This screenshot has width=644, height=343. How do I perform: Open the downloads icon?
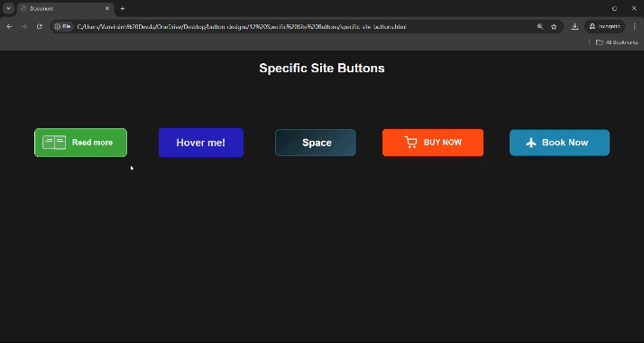coord(575,26)
